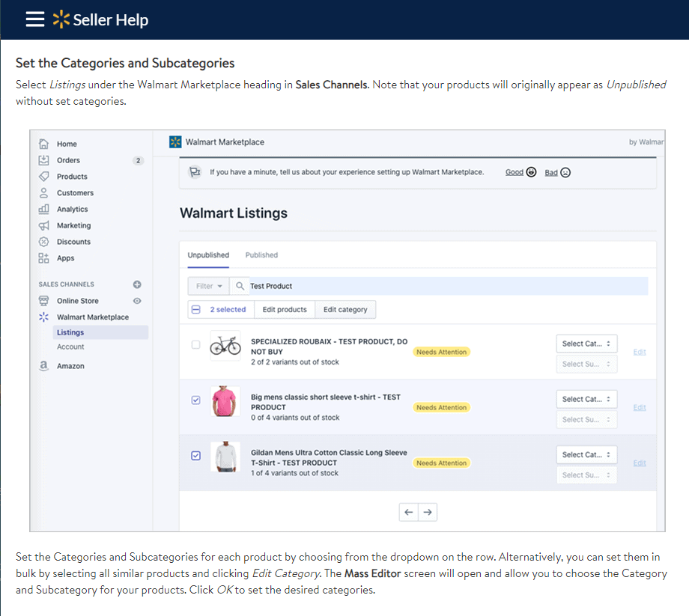Click the Home house icon in sidebar
Image resolution: width=689 pixels, height=616 pixels.
(x=43, y=144)
